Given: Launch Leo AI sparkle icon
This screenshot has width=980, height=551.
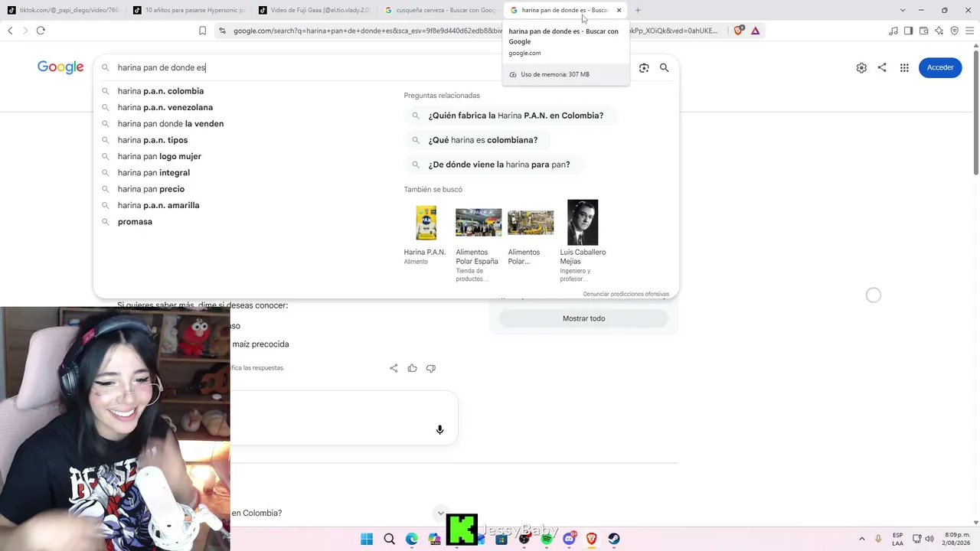Looking at the screenshot, I should click(x=939, y=31).
